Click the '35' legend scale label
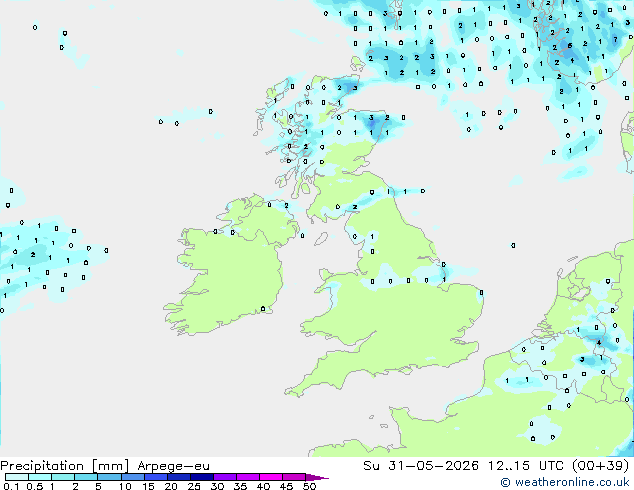The width and height of the screenshot is (634, 490). 240,486
